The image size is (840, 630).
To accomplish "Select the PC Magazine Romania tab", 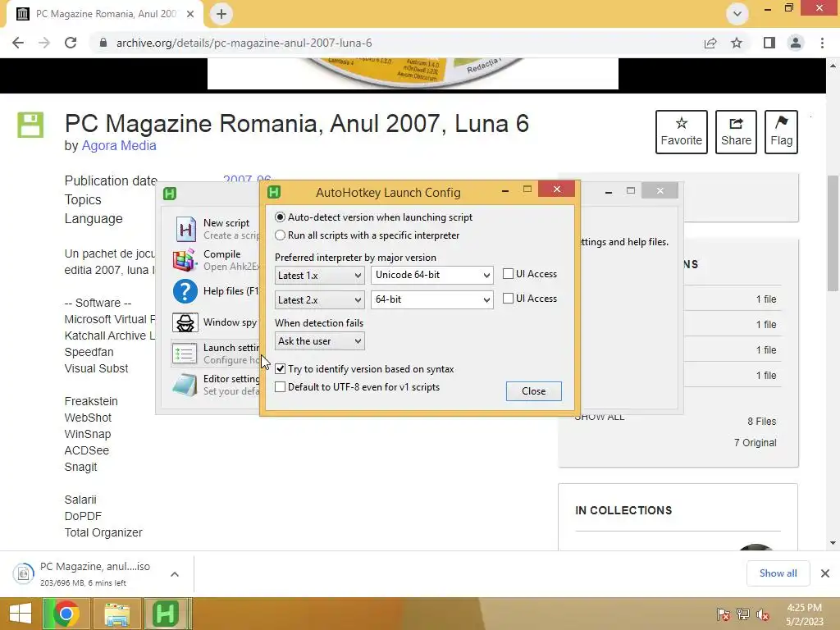I will point(105,14).
